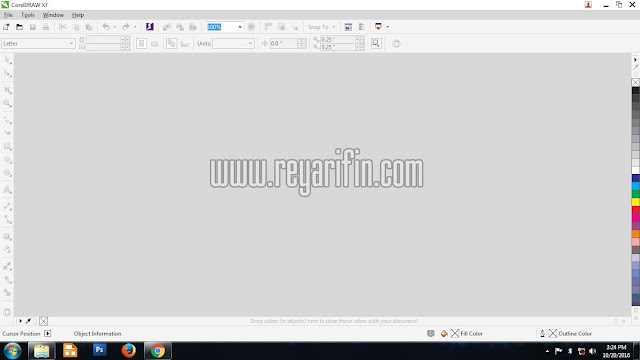Click the Object Information label

pyautogui.click(x=98, y=333)
